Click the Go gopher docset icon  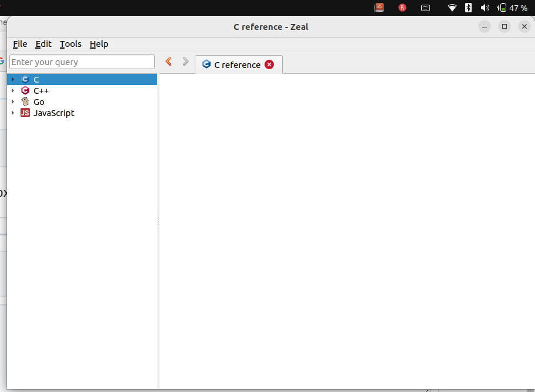(26, 101)
